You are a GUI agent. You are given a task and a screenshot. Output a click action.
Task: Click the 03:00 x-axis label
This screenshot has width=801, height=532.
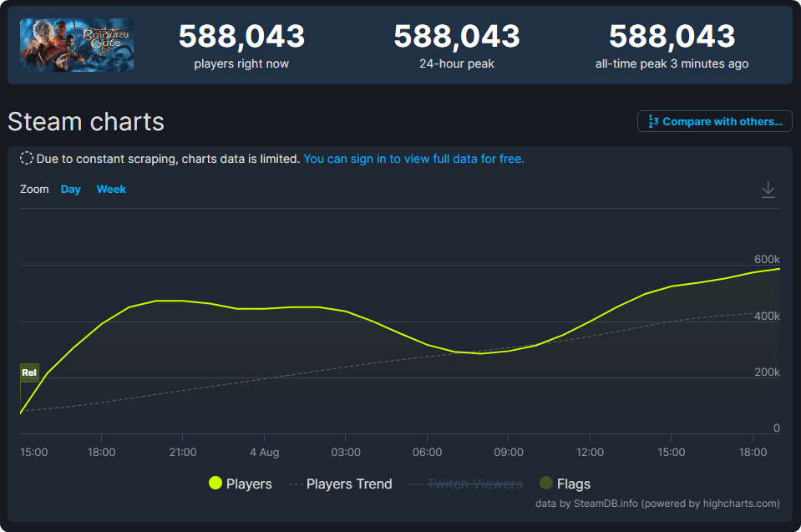345,453
